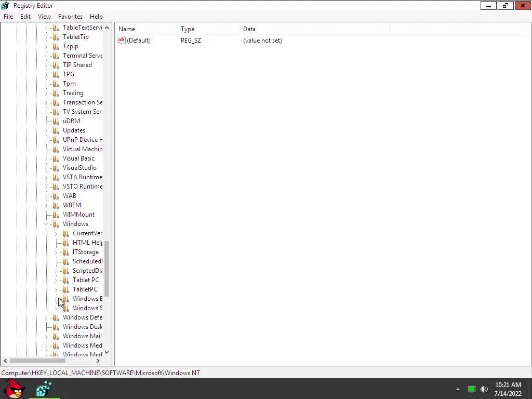
Task: Expand the Tcpip key
Action: tap(46, 46)
